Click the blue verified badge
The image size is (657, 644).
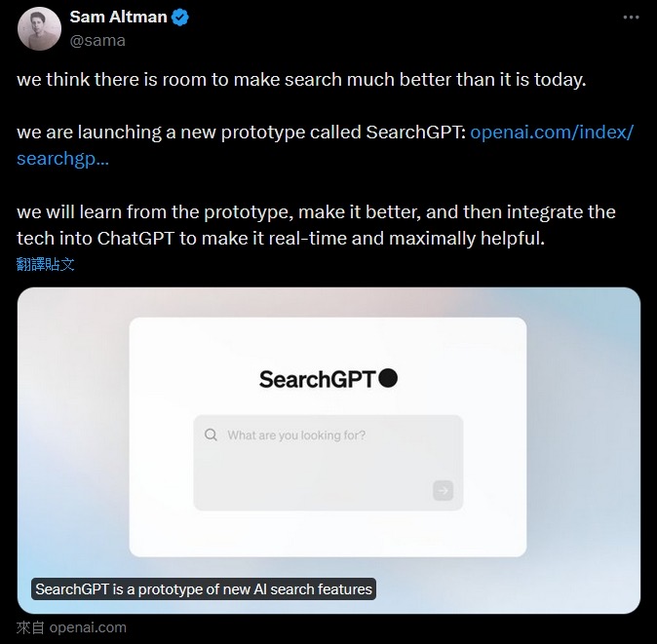(180, 18)
